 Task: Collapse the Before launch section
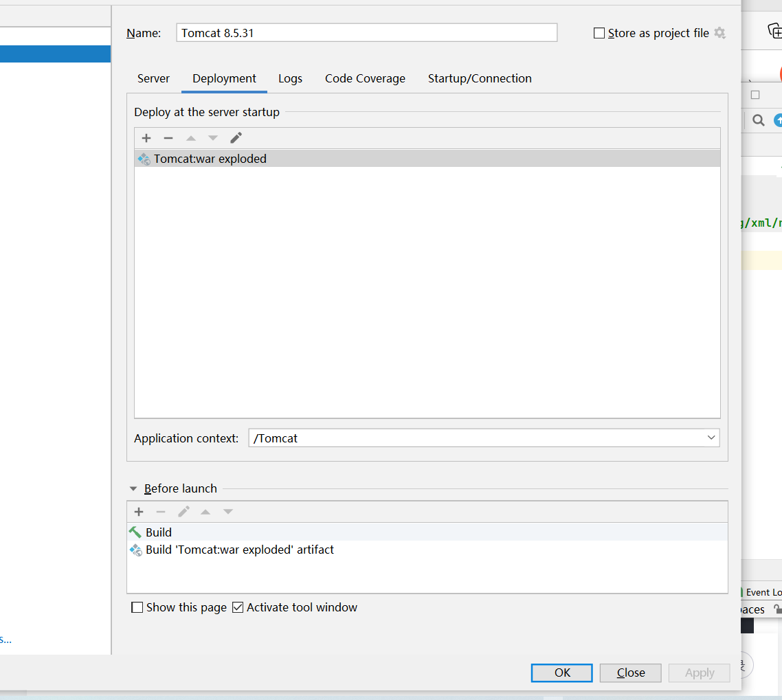coord(133,488)
